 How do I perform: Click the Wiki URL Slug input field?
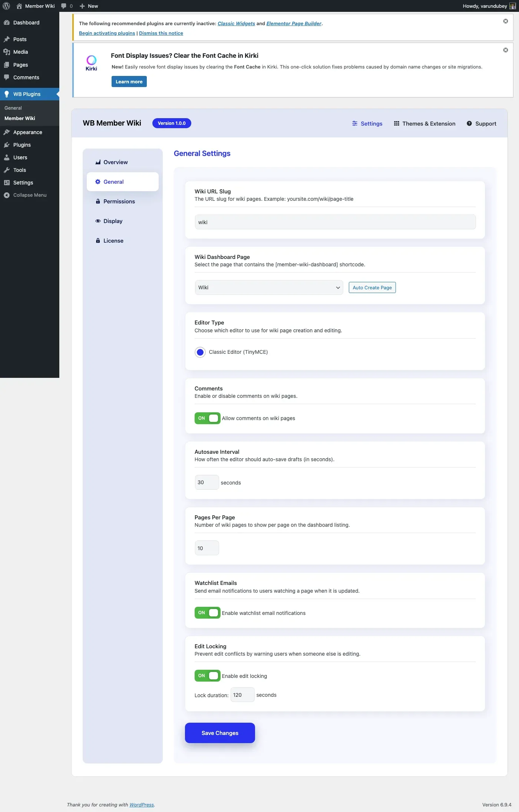click(335, 222)
